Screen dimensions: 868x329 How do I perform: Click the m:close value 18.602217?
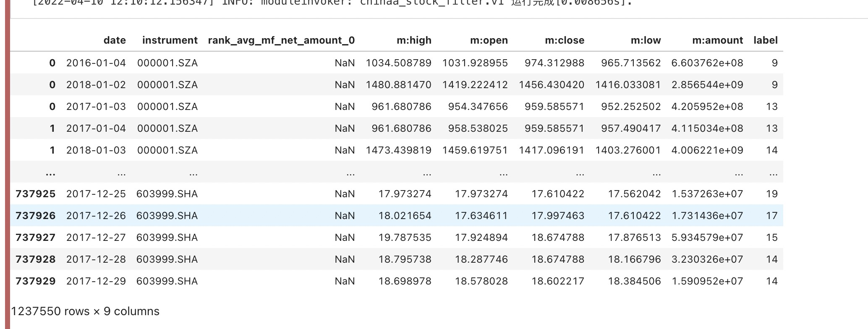click(x=558, y=281)
